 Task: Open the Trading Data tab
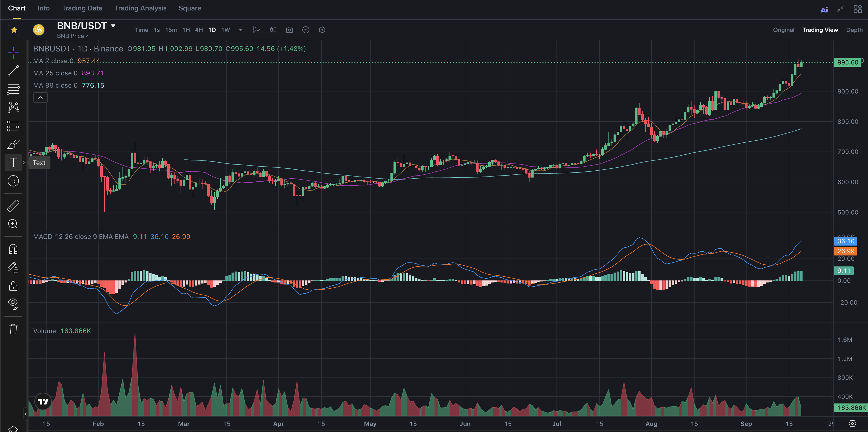[82, 8]
